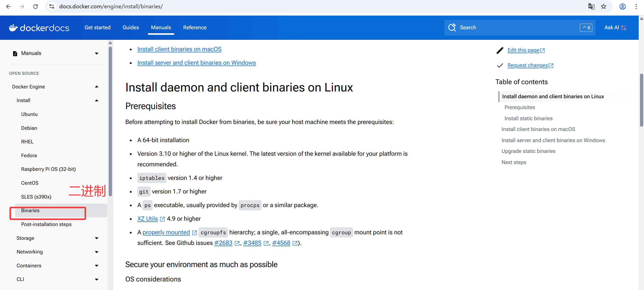Click the site information icon in address bar

point(52,7)
